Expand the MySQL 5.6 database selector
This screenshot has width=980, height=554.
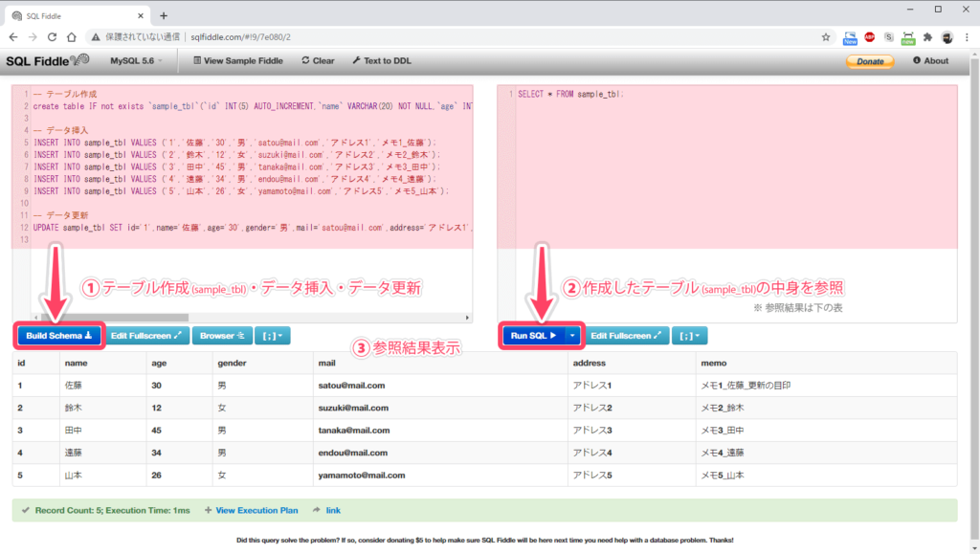coord(136,60)
